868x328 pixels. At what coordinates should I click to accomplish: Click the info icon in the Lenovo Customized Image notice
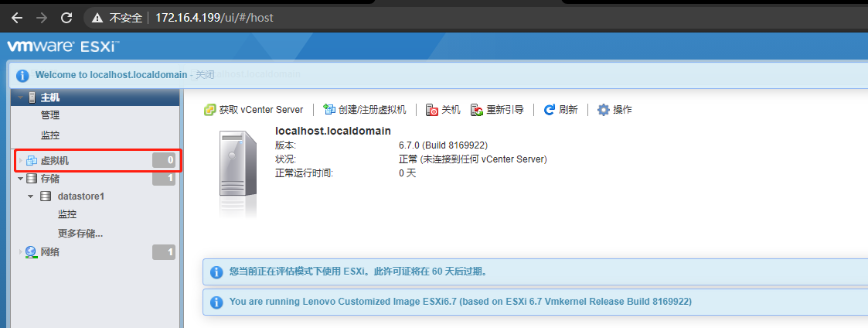pyautogui.click(x=216, y=302)
